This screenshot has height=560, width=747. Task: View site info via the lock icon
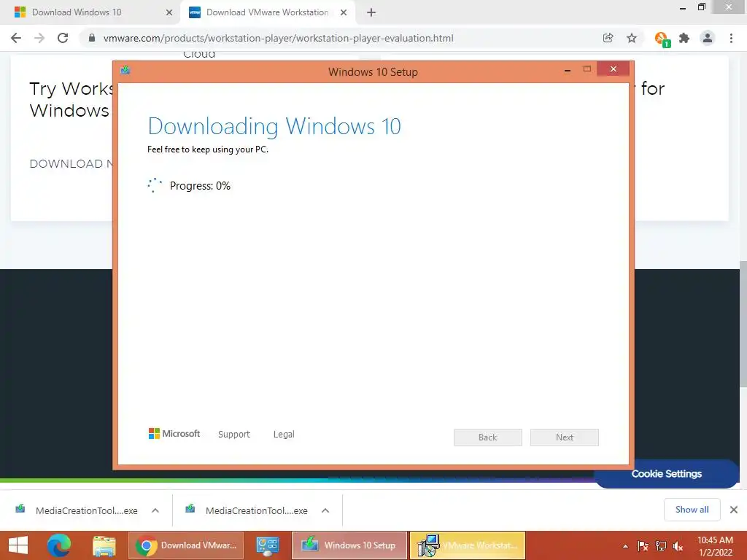(92, 38)
